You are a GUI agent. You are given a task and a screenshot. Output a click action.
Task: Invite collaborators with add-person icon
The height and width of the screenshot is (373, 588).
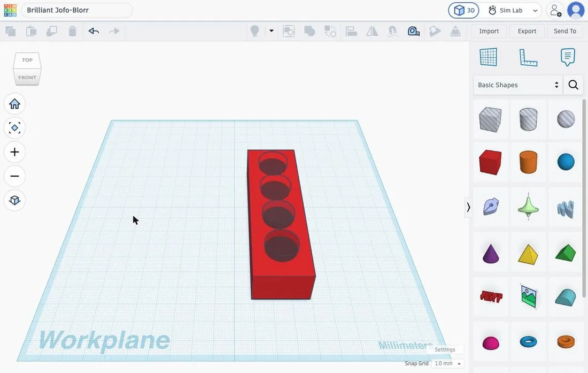(x=555, y=11)
